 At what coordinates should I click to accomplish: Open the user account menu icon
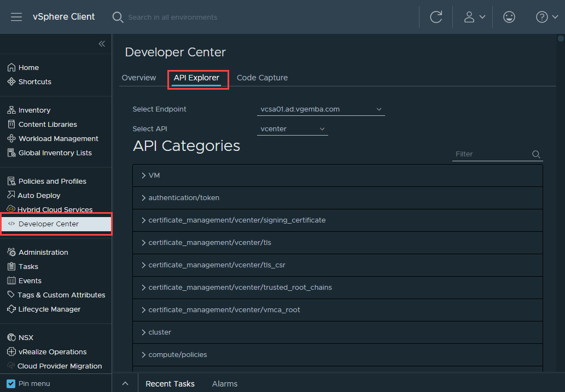[469, 17]
